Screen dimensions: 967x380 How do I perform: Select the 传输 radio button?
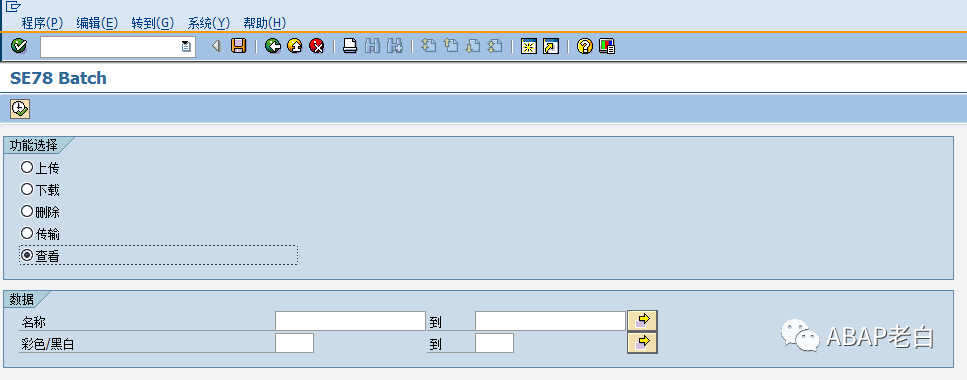point(27,233)
